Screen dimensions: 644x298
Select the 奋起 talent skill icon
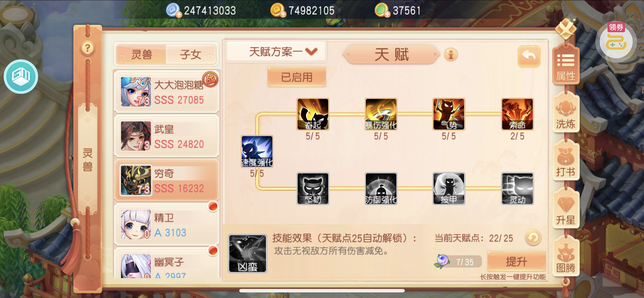point(312,114)
